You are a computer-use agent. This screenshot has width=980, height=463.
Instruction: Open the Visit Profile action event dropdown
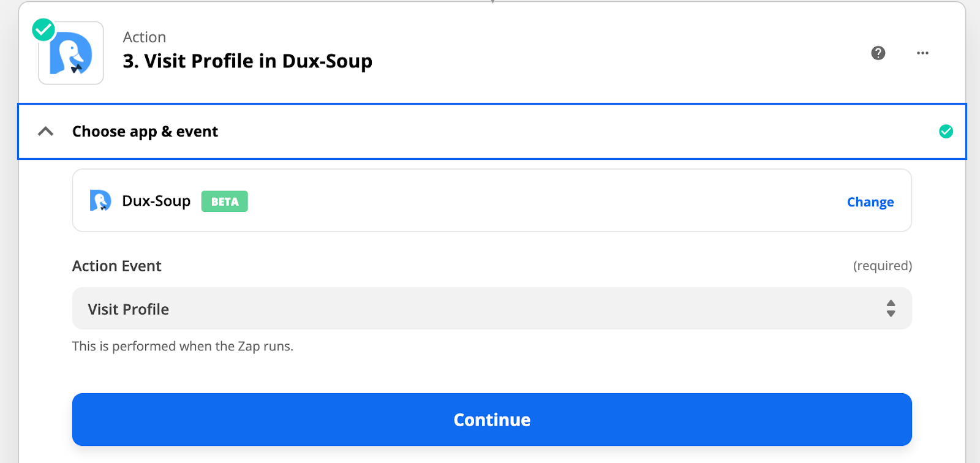(x=491, y=309)
